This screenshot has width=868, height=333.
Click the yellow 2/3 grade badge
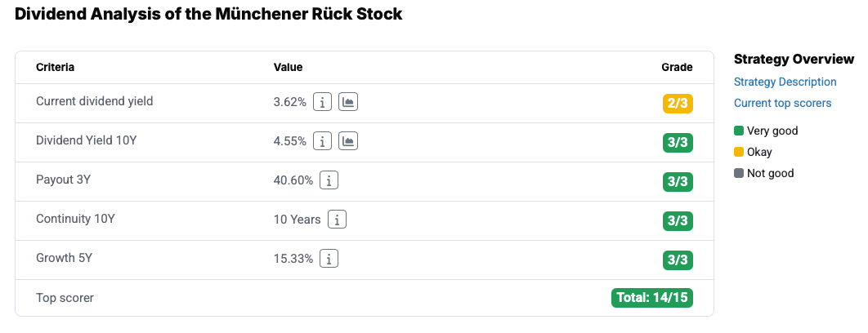click(x=678, y=104)
